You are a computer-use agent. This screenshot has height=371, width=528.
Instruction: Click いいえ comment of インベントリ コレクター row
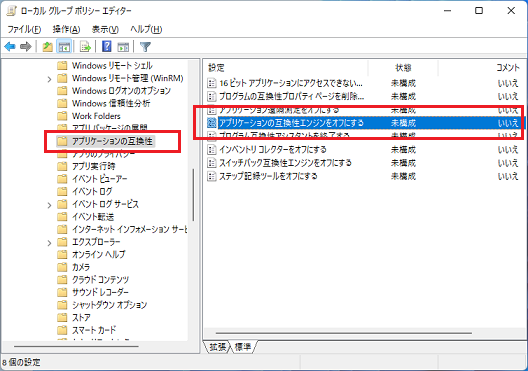(508, 149)
